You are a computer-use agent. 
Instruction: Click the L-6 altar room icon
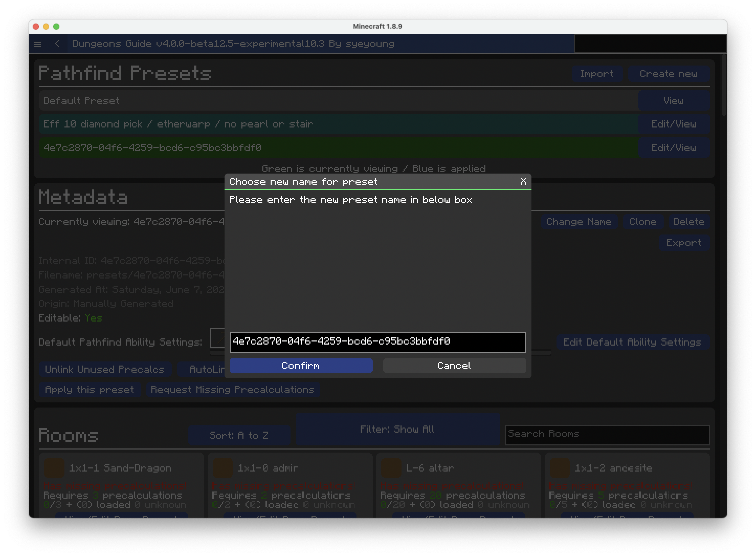point(391,468)
